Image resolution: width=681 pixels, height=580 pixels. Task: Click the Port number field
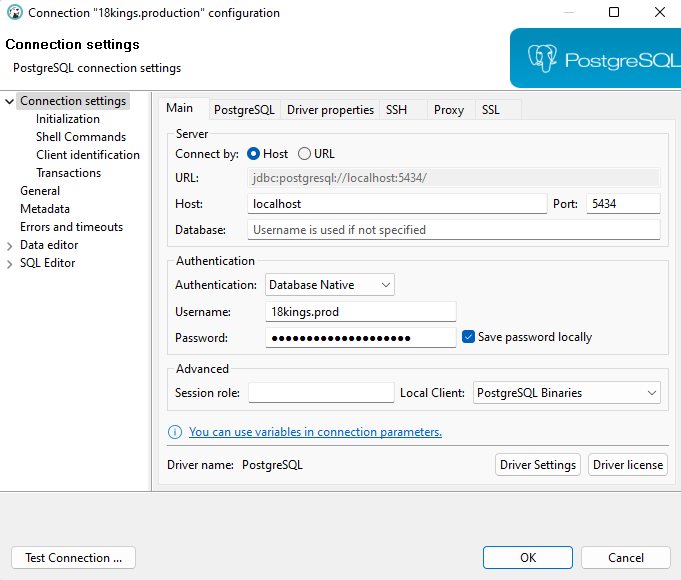coord(622,204)
